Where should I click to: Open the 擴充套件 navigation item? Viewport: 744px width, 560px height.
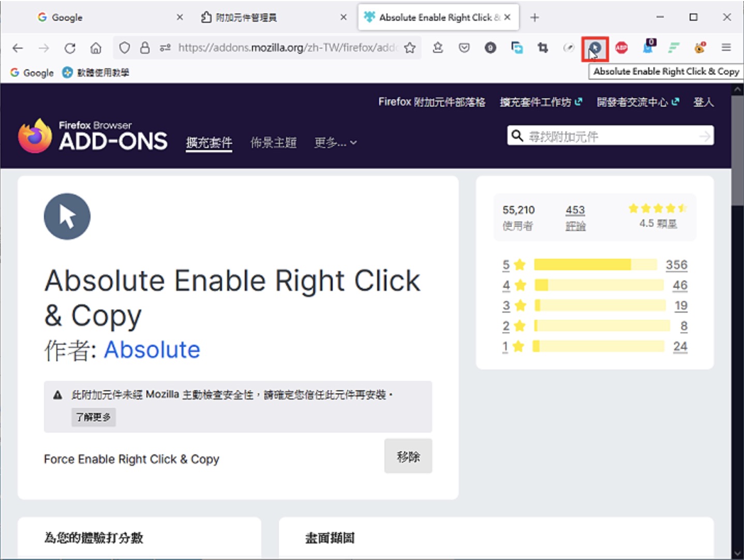point(209,143)
